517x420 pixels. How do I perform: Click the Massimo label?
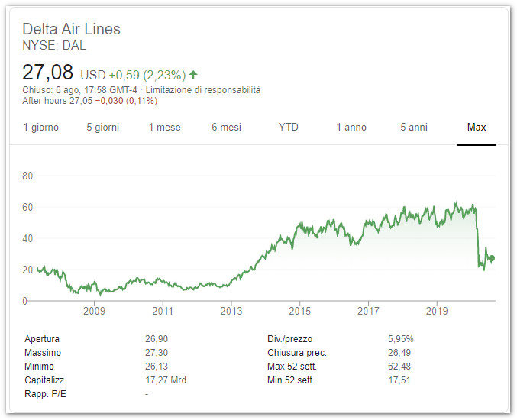coord(43,353)
